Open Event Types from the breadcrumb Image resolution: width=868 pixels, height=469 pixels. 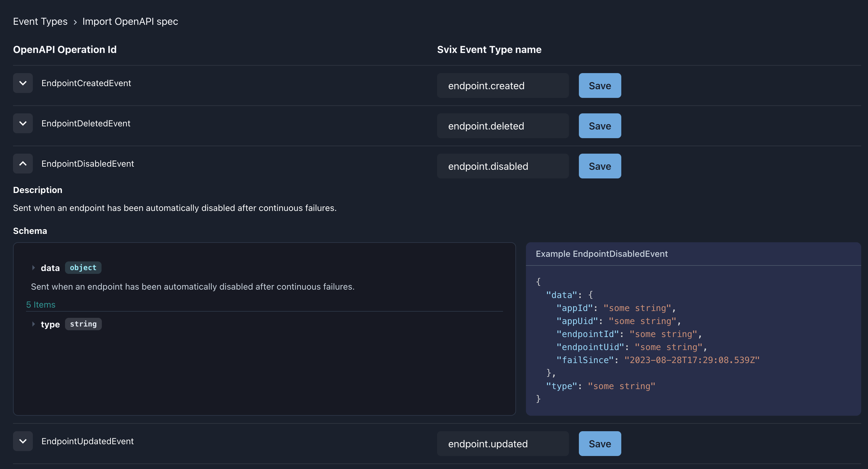coord(40,21)
